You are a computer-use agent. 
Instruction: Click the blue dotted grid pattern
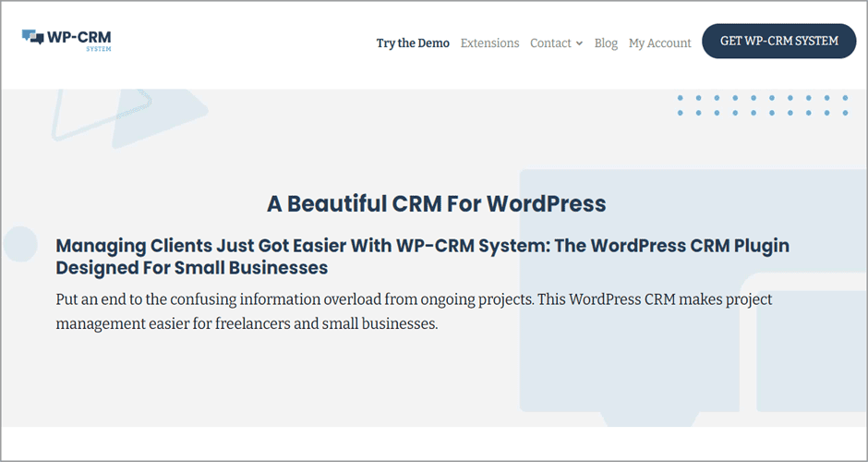coord(763,104)
